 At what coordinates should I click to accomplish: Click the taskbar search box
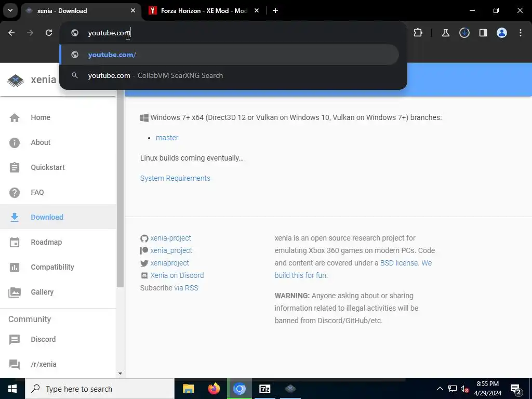(100, 389)
